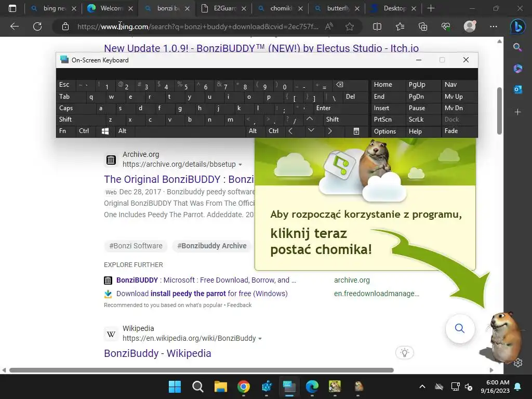Viewport: 532px width, 399px height.
Task: Click the horizontal page scrollbar
Action: [202, 370]
